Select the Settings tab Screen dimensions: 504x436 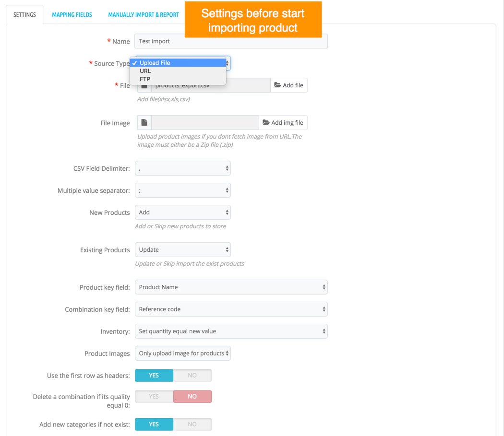coord(24,15)
